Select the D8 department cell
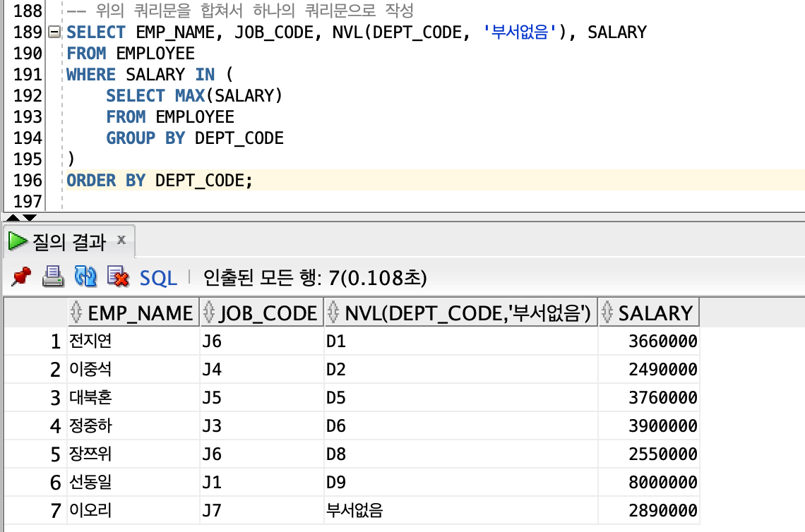The image size is (805, 532). point(461,454)
